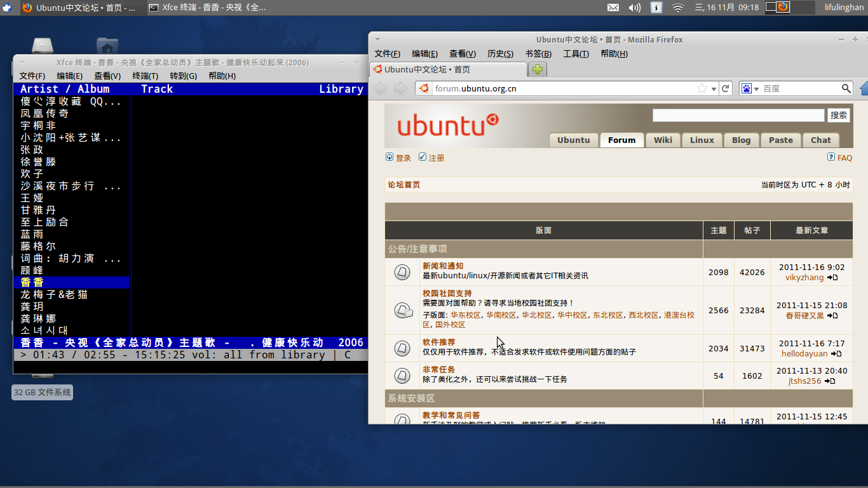Click the wifi network indicator

click(x=678, y=8)
